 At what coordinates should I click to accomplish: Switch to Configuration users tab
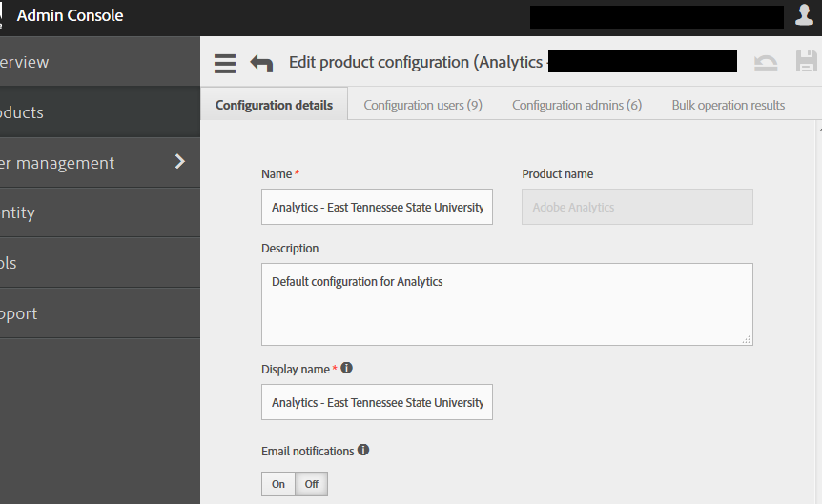point(422,105)
